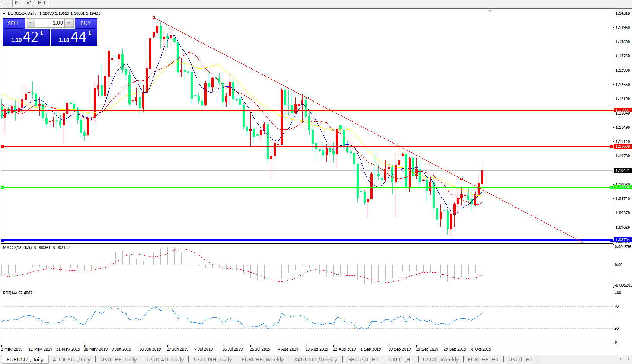
Task: Click the red 1.11901 price label on the axis
Action: pos(622,110)
